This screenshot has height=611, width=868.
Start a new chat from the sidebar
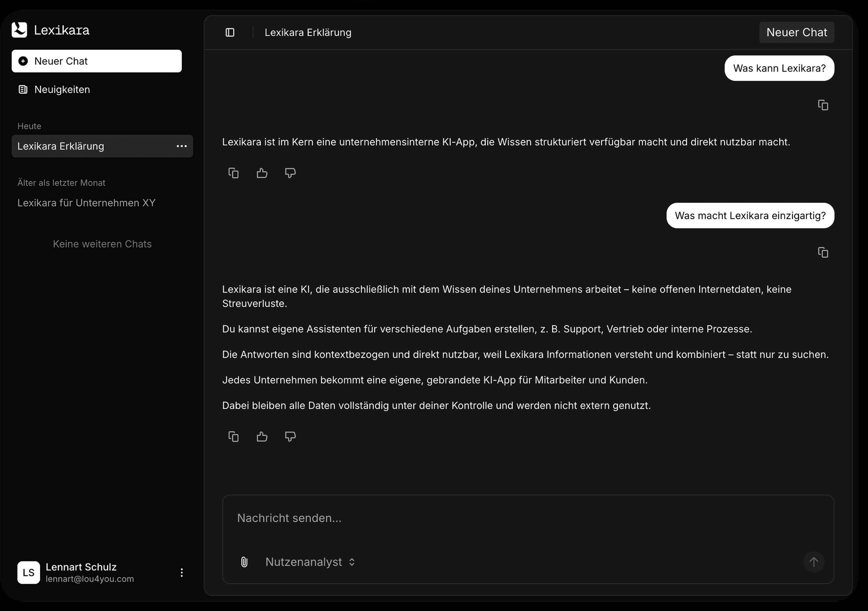(97, 61)
